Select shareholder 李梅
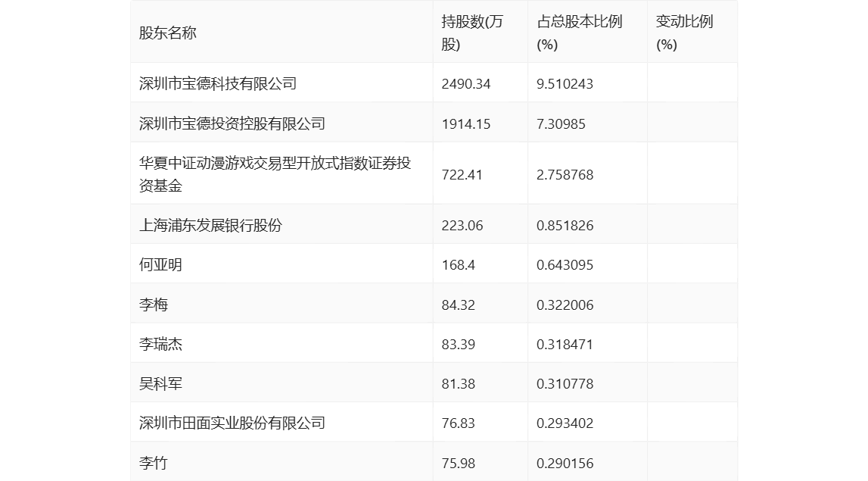 tap(154, 305)
